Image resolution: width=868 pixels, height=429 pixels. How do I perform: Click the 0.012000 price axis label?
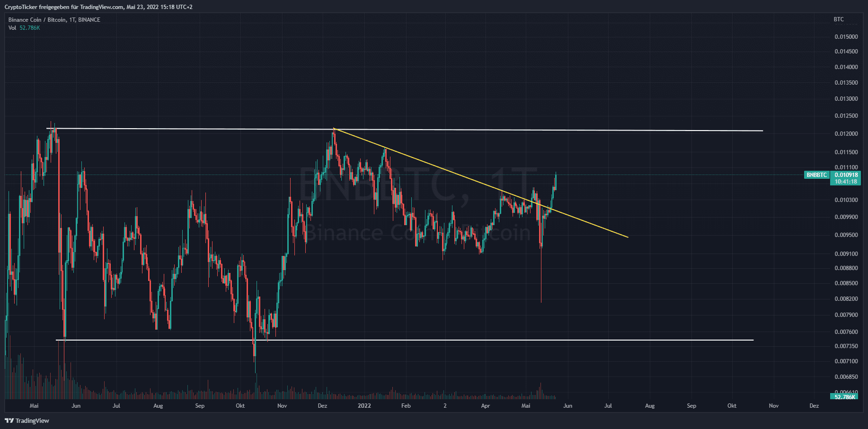(846, 134)
